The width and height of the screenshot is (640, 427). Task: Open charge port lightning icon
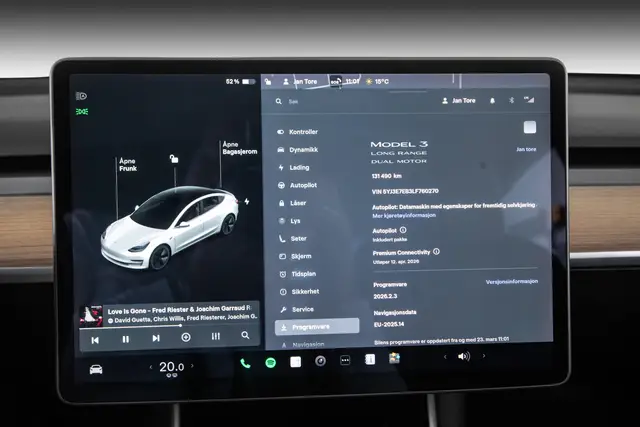[247, 201]
